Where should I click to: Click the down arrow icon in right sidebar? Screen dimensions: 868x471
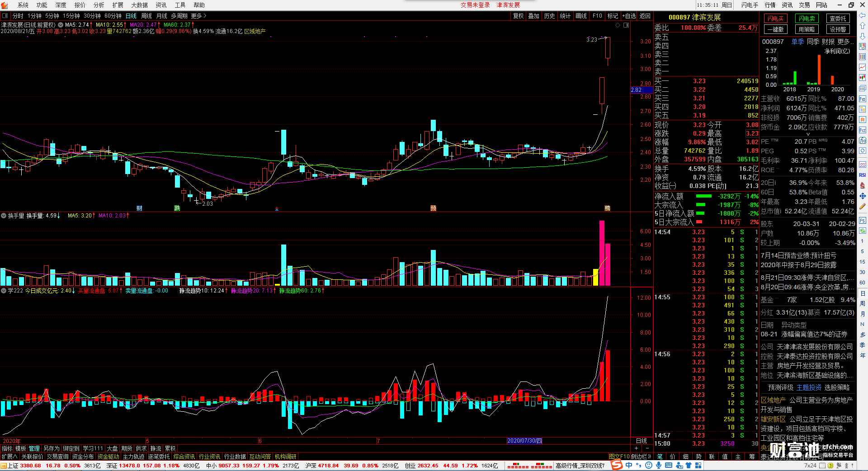[x=863, y=36]
